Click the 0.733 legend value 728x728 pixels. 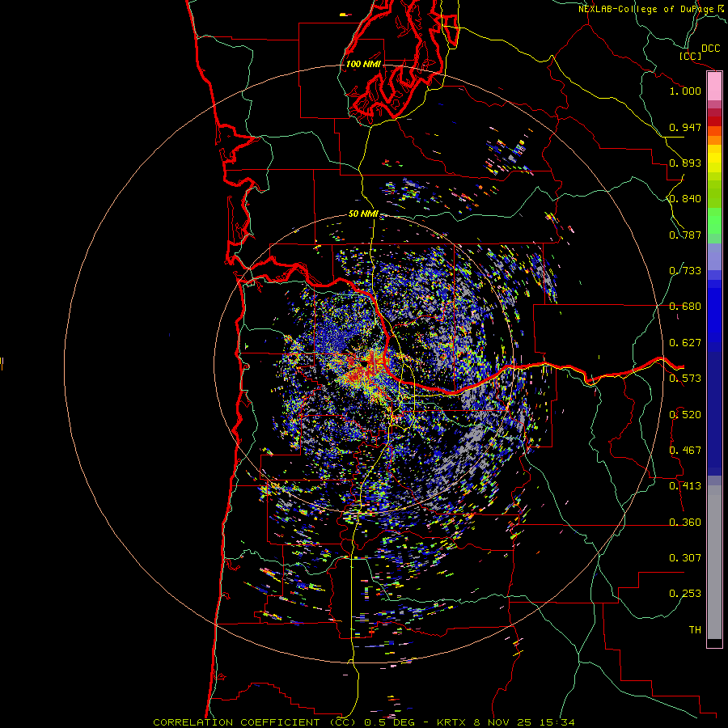(685, 271)
